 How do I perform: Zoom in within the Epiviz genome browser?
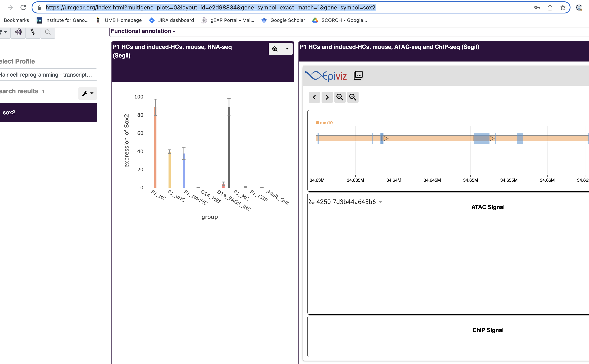(353, 97)
